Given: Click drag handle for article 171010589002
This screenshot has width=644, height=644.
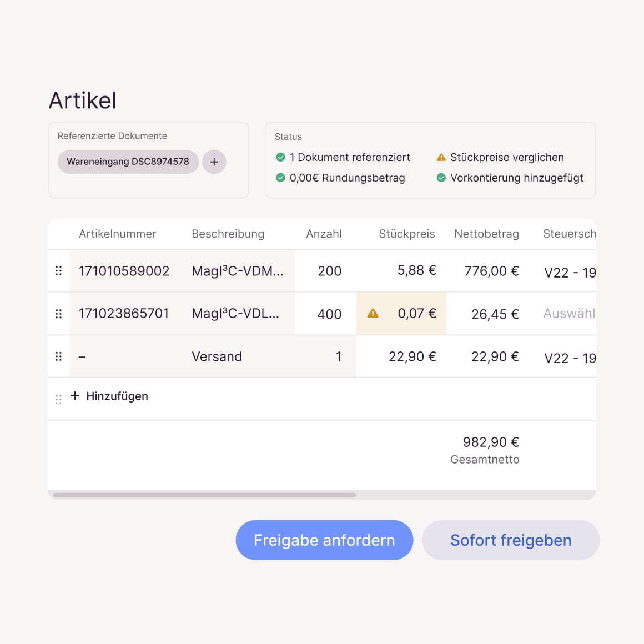Looking at the screenshot, I should point(58,271).
